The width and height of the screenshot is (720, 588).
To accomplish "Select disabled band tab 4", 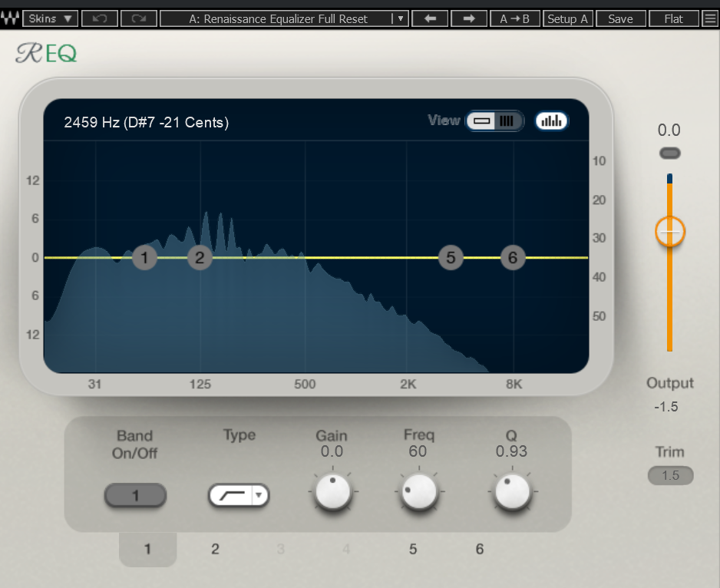I will click(x=346, y=549).
